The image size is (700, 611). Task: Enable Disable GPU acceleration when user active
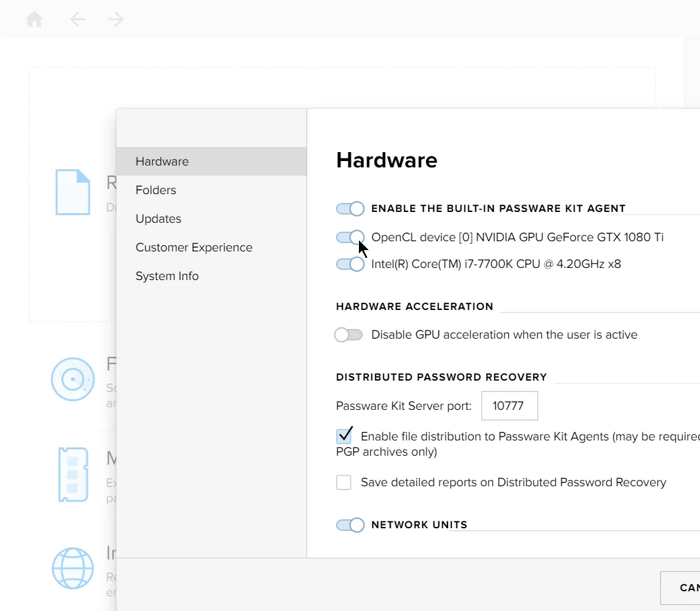pos(349,335)
